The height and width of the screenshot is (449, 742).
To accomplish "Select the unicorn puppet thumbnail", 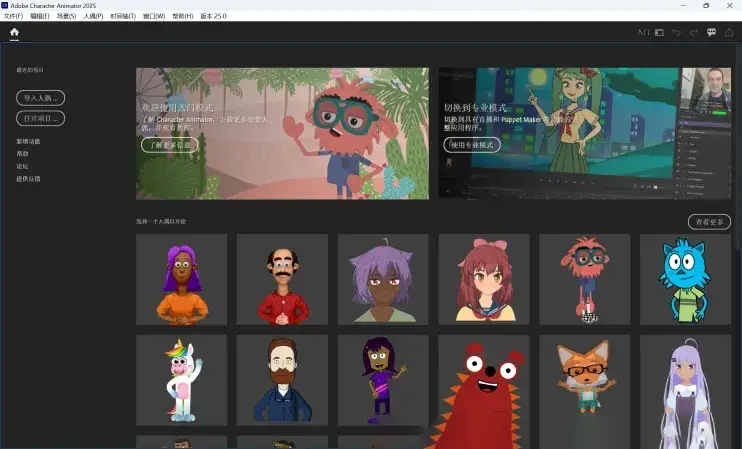I will coord(181,380).
